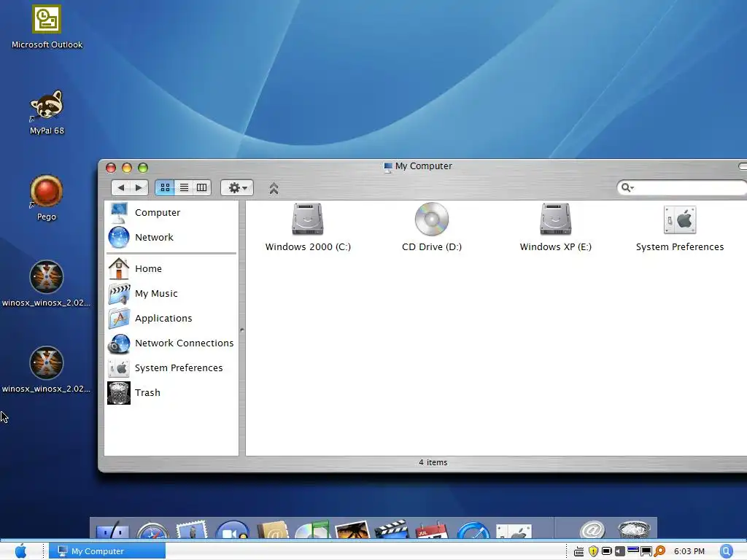
Task: Open Address Book icon in dock
Action: [x=273, y=530]
